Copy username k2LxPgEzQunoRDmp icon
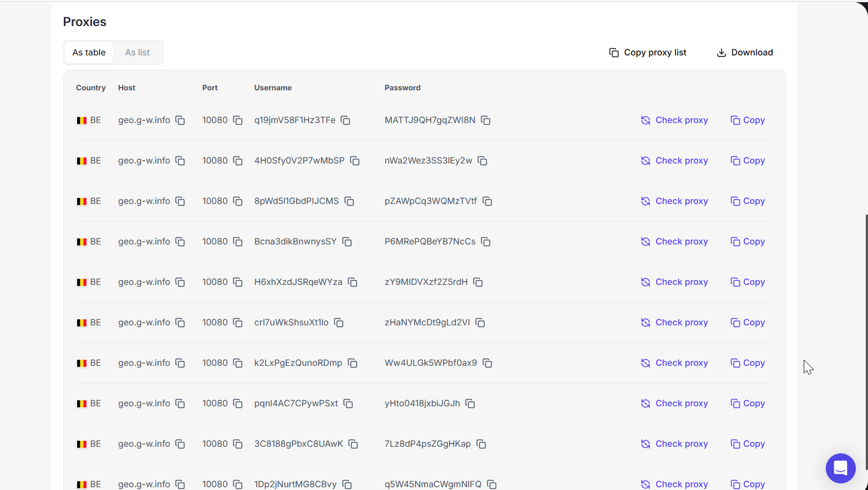 (353, 363)
